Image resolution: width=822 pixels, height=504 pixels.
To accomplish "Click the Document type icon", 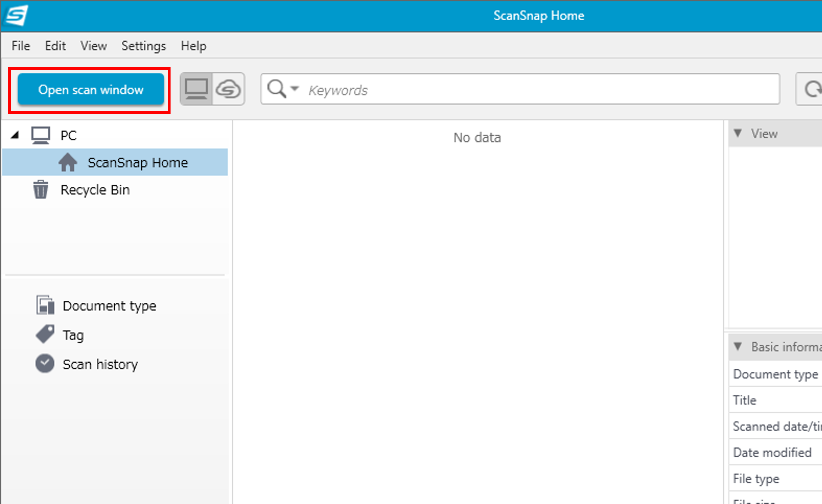I will point(45,305).
